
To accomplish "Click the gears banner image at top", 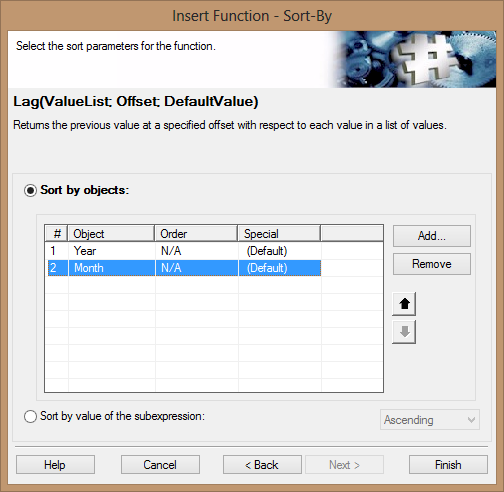I will (x=413, y=59).
